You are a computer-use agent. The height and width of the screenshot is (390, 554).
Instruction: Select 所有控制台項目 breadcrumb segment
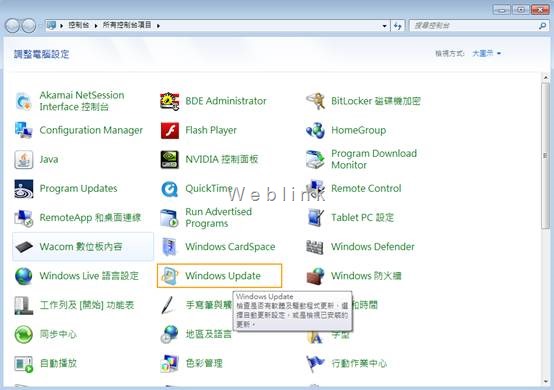click(127, 25)
